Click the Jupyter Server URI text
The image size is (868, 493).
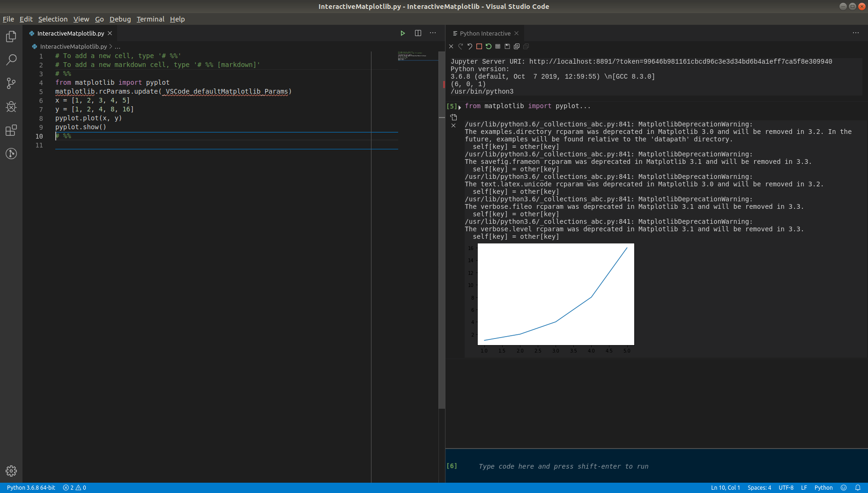click(x=641, y=61)
